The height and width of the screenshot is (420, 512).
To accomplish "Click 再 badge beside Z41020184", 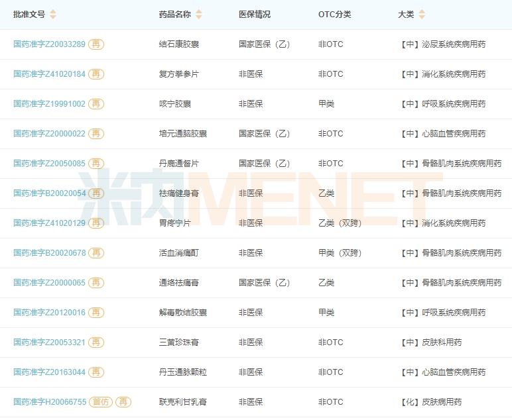I will (96, 74).
